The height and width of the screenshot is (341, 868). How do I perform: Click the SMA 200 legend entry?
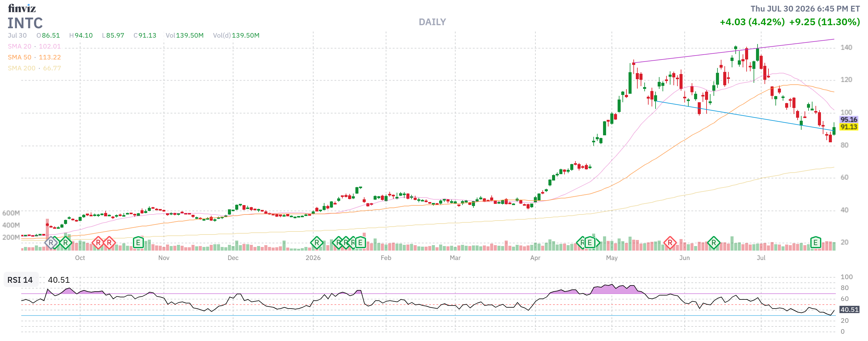(x=34, y=68)
